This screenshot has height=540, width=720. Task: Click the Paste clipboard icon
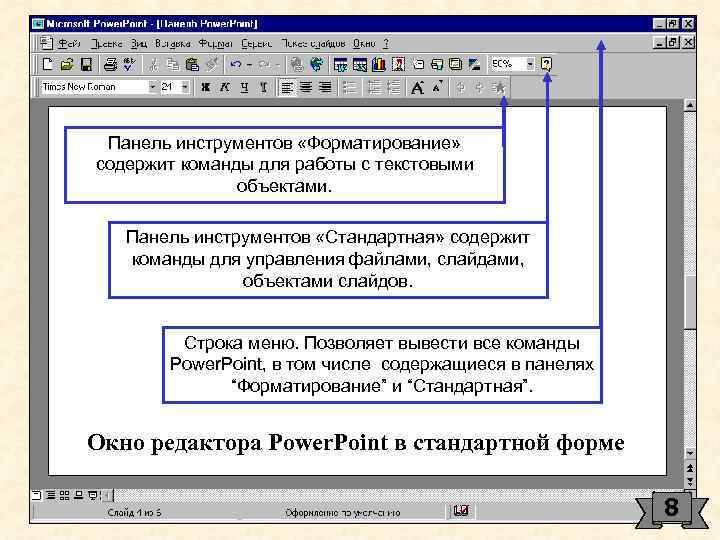point(192,64)
